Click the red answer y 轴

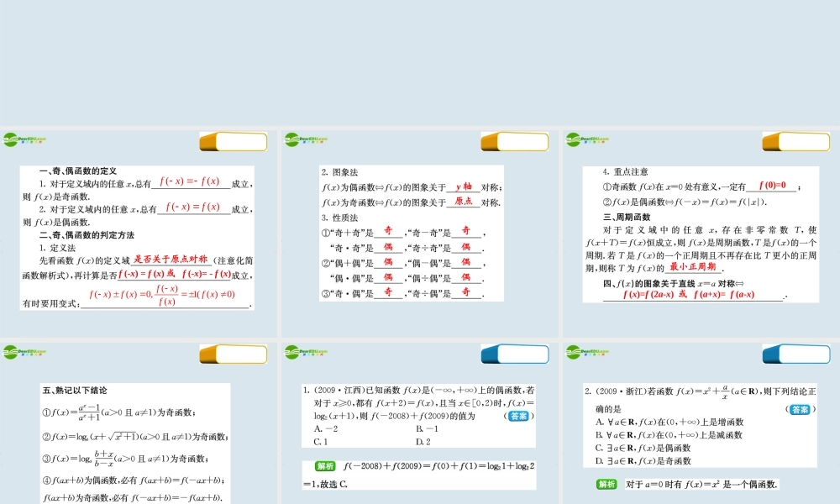coord(464,186)
